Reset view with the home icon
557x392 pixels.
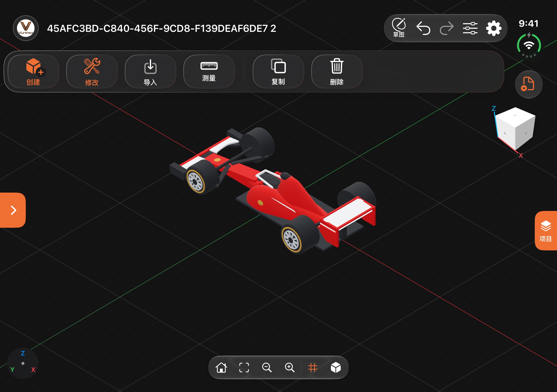click(x=221, y=367)
